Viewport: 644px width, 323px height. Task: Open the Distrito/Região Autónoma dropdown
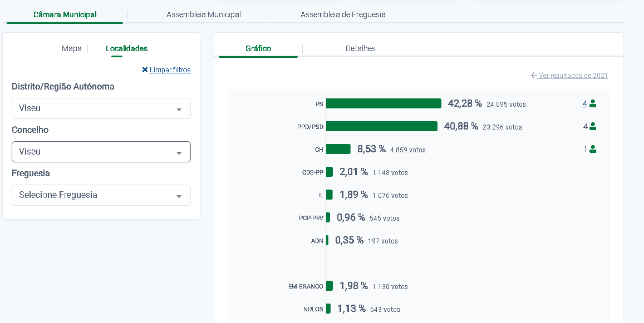[101, 108]
